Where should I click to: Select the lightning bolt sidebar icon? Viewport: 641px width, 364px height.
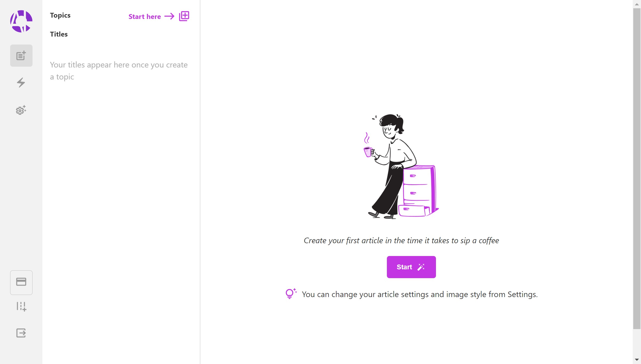tap(21, 82)
